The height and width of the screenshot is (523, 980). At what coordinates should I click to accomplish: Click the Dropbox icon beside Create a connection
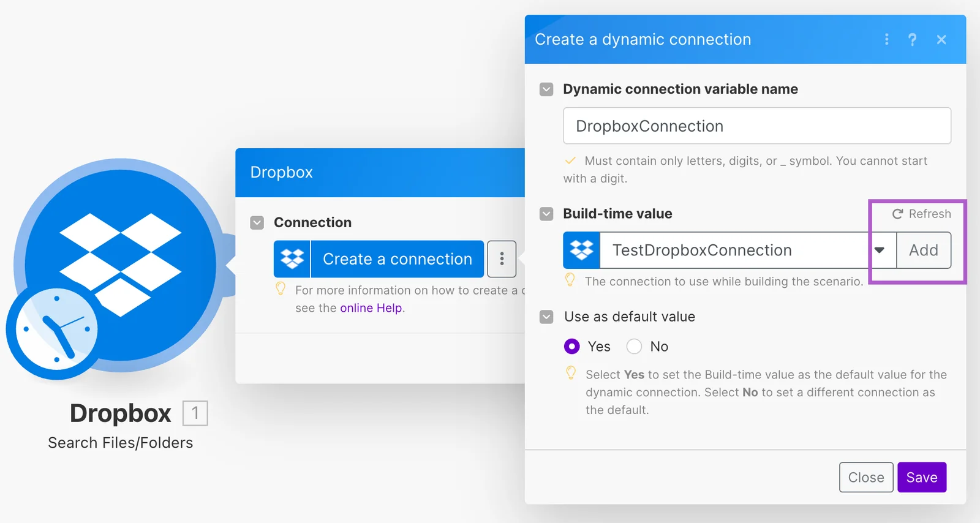[292, 259]
